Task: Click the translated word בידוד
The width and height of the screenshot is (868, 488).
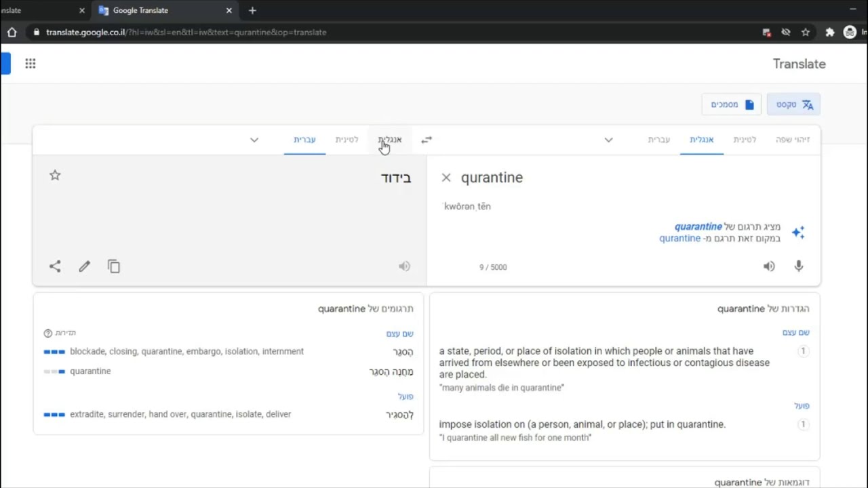Action: (396, 178)
